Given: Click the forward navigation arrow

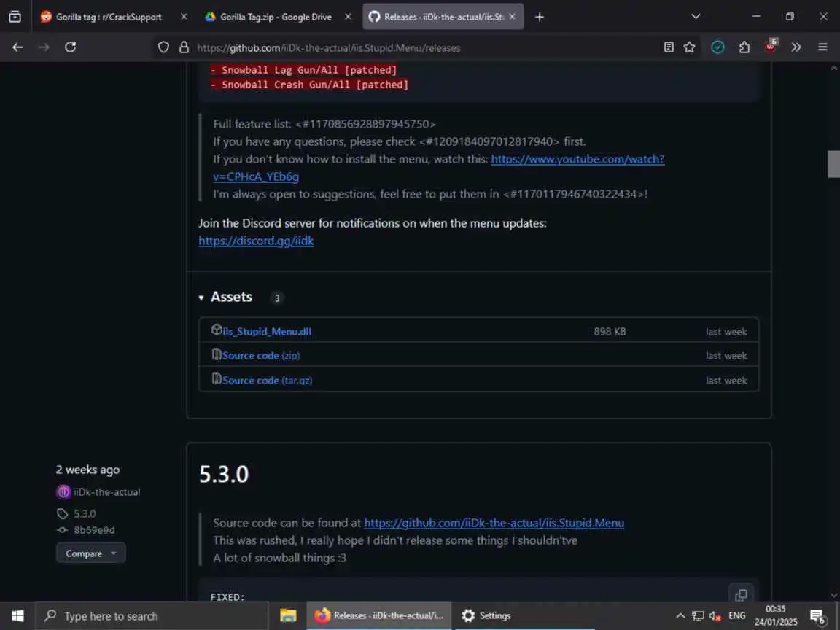Looking at the screenshot, I should pyautogui.click(x=44, y=47).
